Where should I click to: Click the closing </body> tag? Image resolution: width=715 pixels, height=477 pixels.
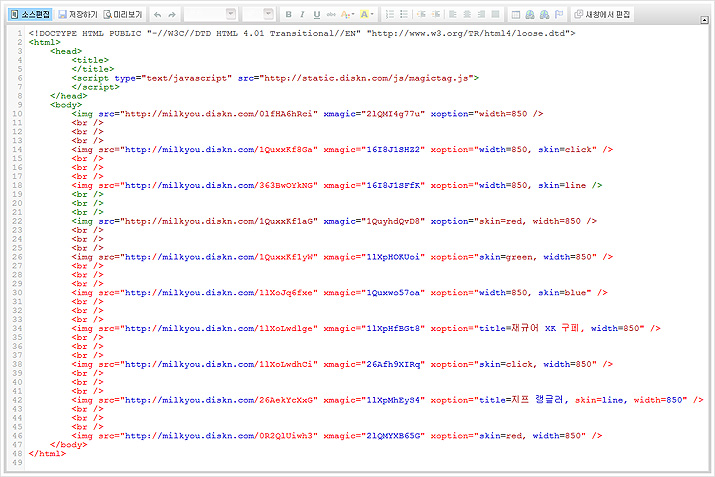pos(69,445)
